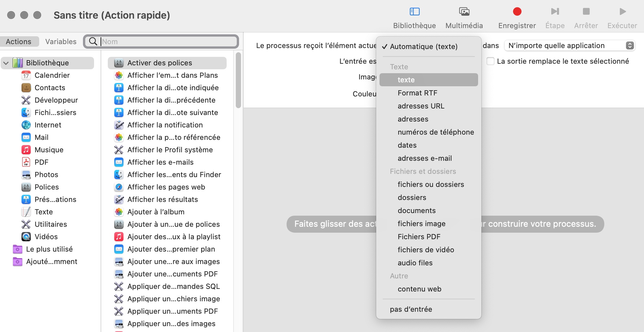This screenshot has width=644, height=332.
Task: Select "Afficher la notification" action
Action: pyautogui.click(x=167, y=125)
